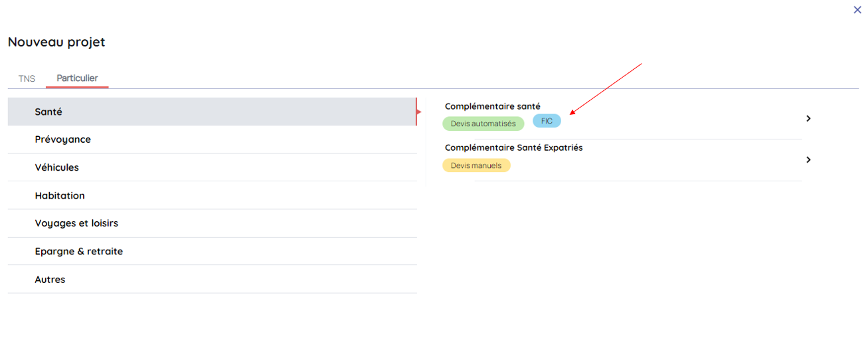
Task: Close the Nouveau projet dialog
Action: [x=857, y=10]
